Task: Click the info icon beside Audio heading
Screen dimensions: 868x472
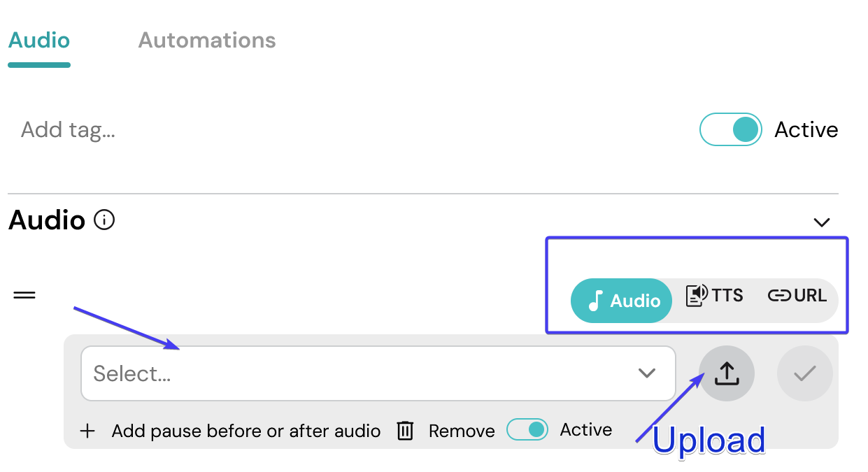Action: point(104,221)
